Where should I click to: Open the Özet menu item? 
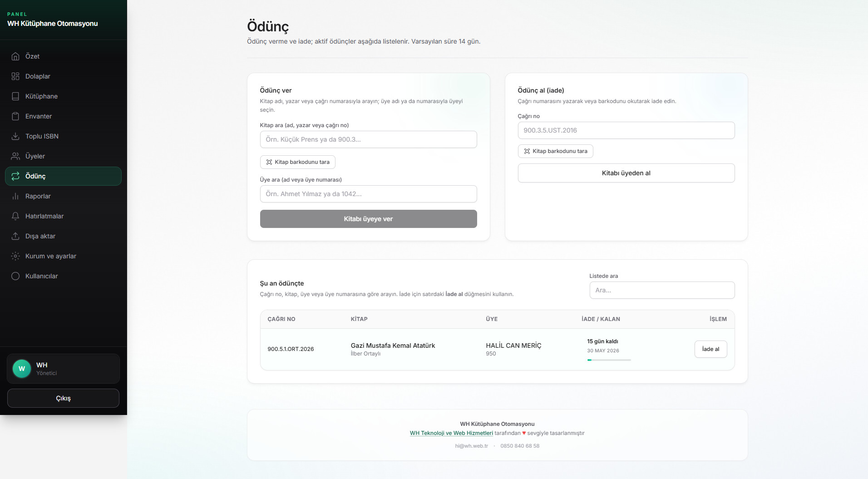point(63,56)
